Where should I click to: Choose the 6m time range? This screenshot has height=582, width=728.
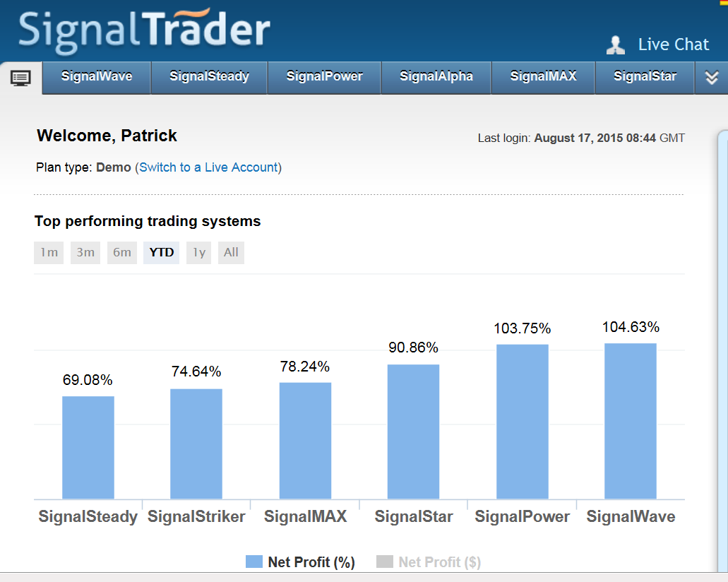122,253
